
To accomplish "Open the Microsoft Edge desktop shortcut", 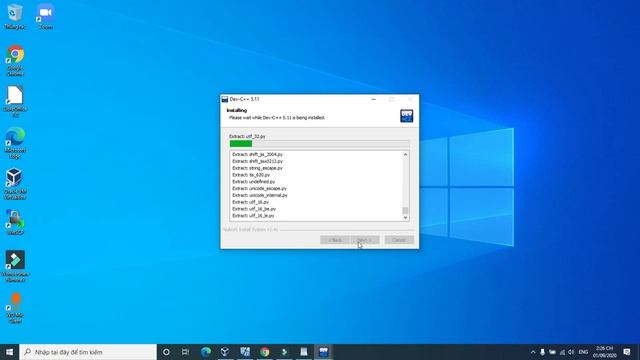I will coord(15,142).
